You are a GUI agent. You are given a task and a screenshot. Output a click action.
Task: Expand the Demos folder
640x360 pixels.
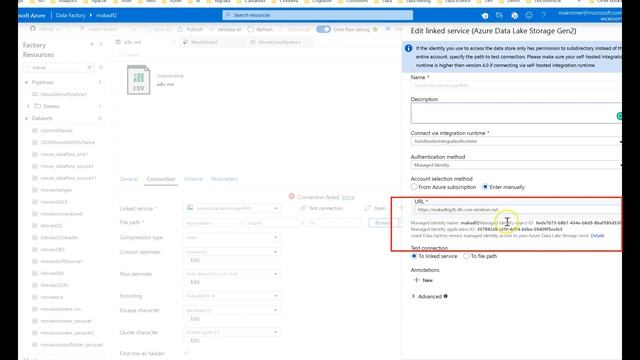(x=28, y=106)
